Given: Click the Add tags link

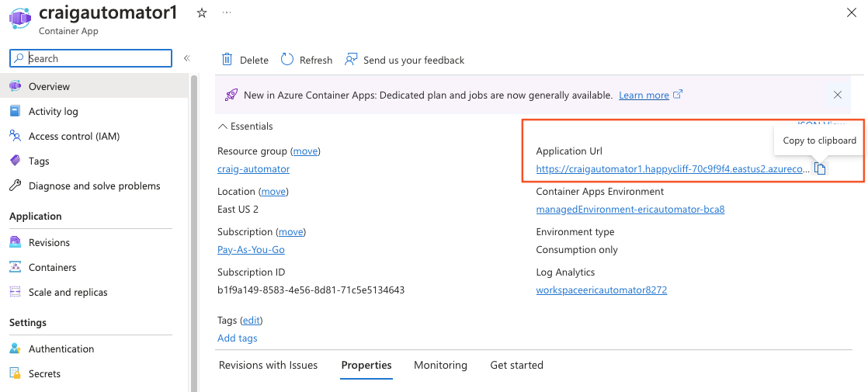Looking at the screenshot, I should pyautogui.click(x=237, y=338).
